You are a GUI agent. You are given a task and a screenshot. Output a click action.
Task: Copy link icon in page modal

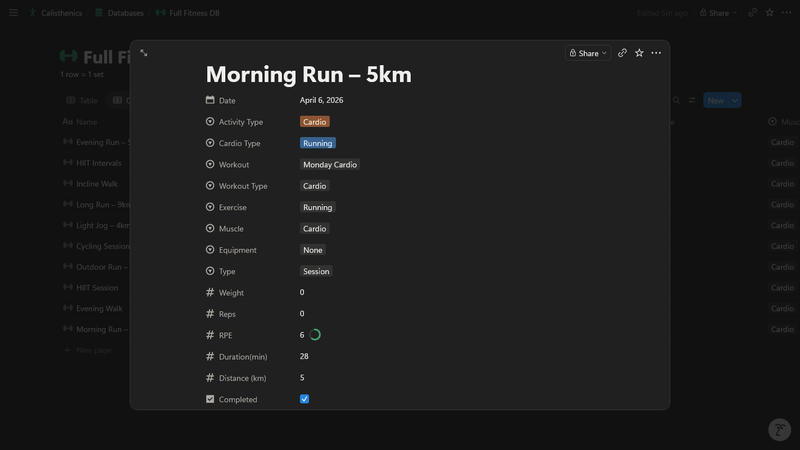622,53
